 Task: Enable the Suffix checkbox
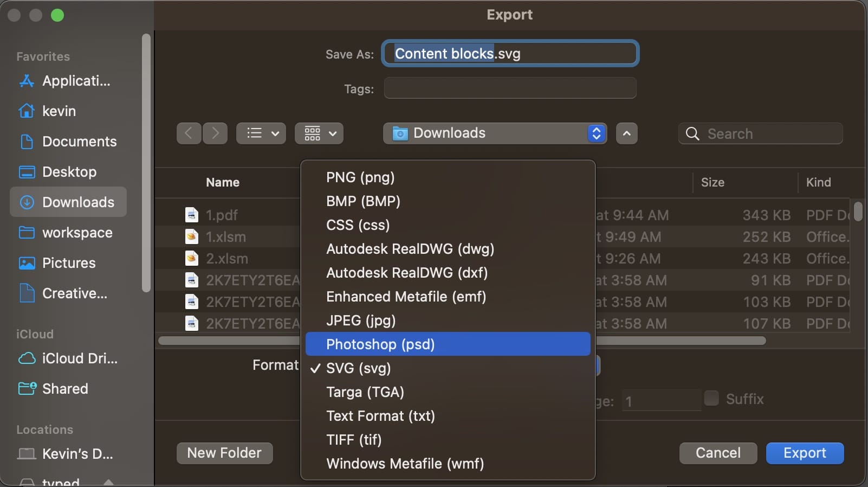[711, 398]
